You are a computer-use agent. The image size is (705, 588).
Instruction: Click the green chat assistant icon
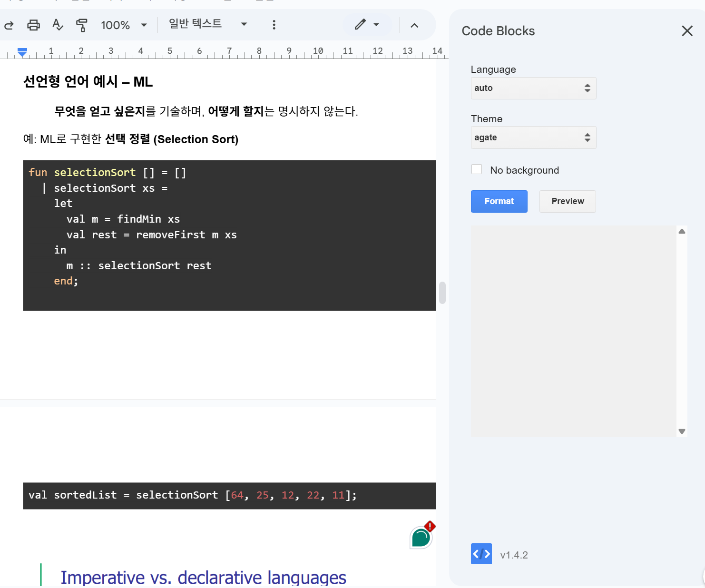(421, 538)
